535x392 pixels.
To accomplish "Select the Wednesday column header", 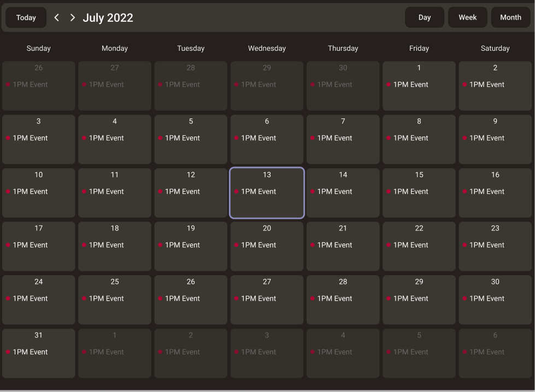I will pyautogui.click(x=267, y=49).
